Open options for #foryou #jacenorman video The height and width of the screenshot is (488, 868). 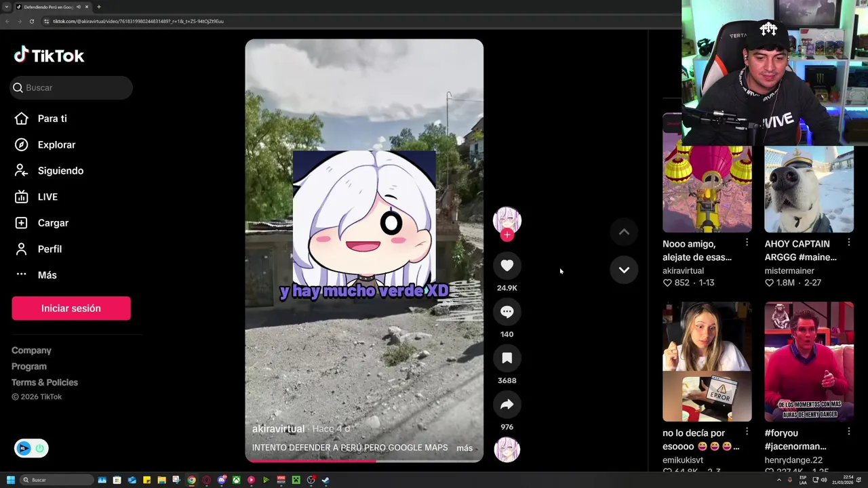pyautogui.click(x=848, y=432)
